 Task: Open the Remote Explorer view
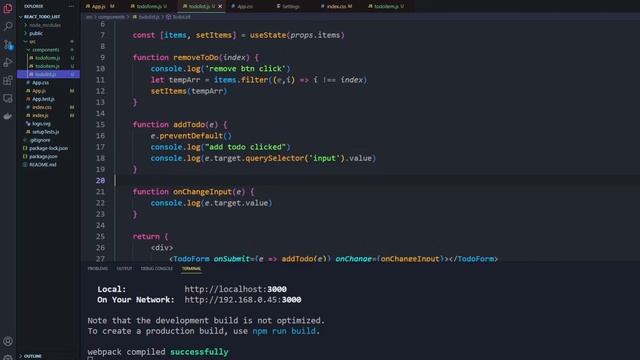point(8,98)
